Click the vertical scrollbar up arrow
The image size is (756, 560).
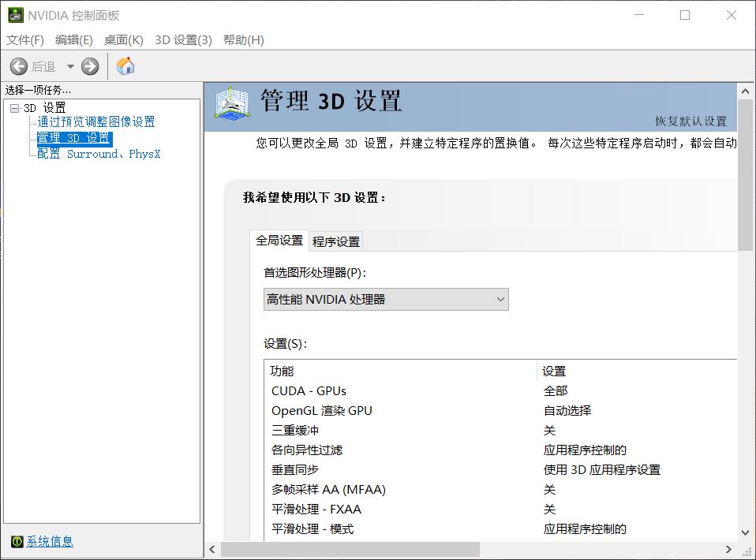pyautogui.click(x=746, y=91)
